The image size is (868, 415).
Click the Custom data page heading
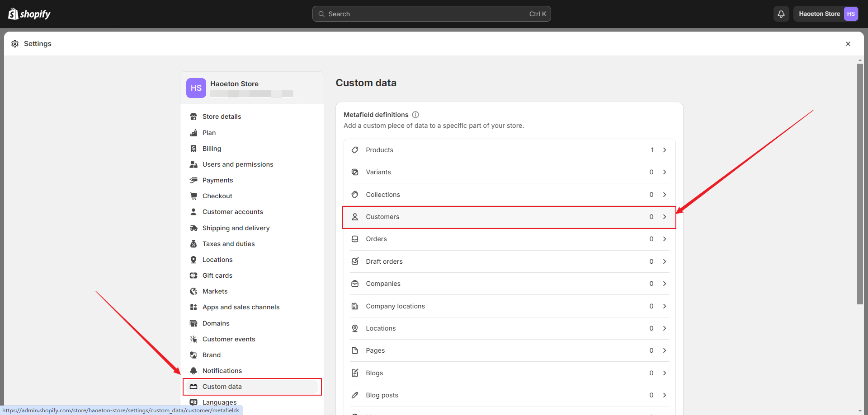point(366,83)
